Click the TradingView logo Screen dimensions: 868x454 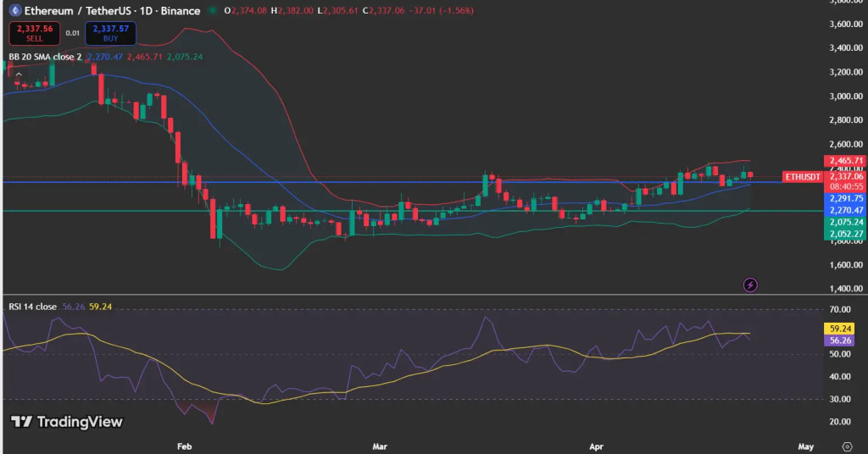click(x=66, y=422)
